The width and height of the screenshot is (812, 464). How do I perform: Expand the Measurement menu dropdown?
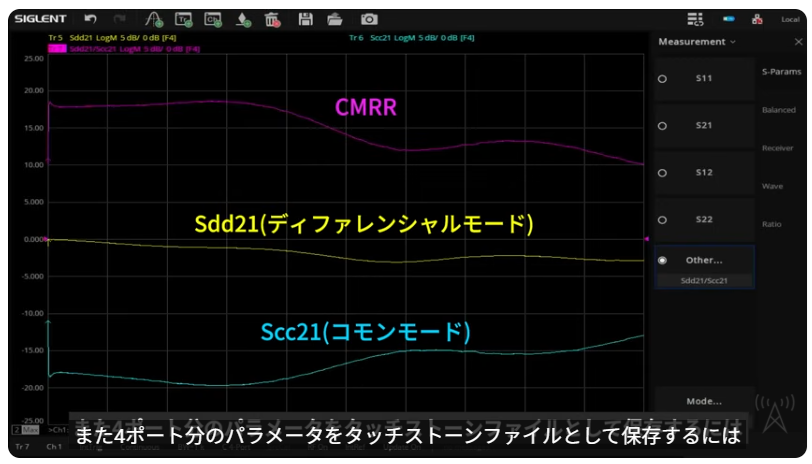(696, 42)
